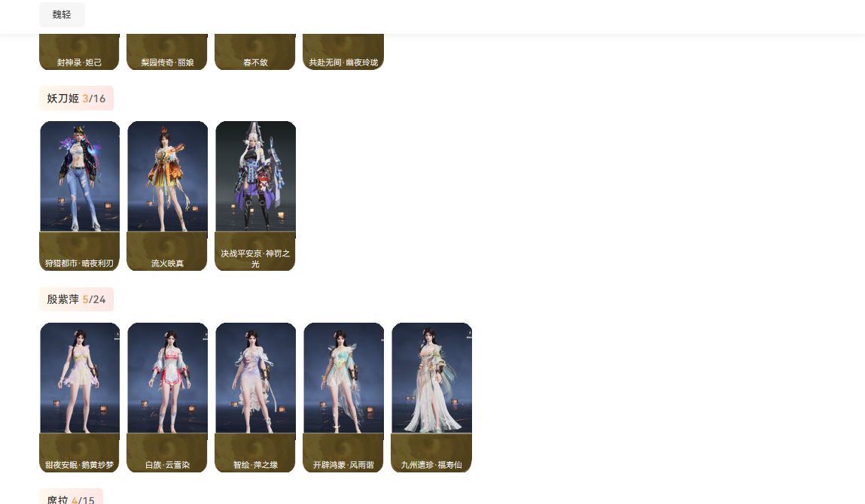
Task: View the 甜夜安眠·鹅黄纱梦 skin image
Action: (x=80, y=378)
